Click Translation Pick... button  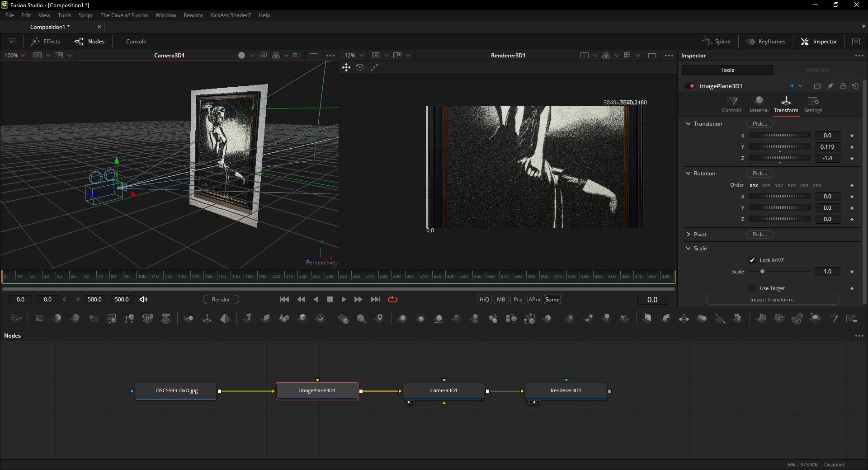[759, 123]
